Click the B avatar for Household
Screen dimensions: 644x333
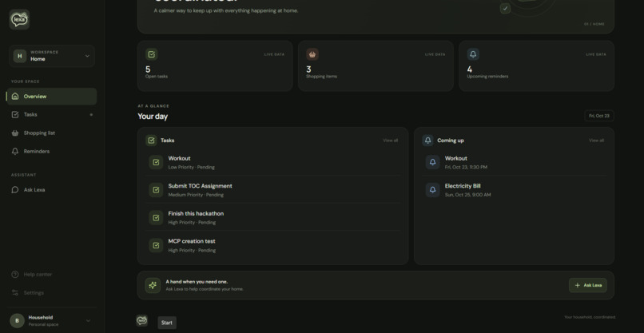click(x=17, y=321)
